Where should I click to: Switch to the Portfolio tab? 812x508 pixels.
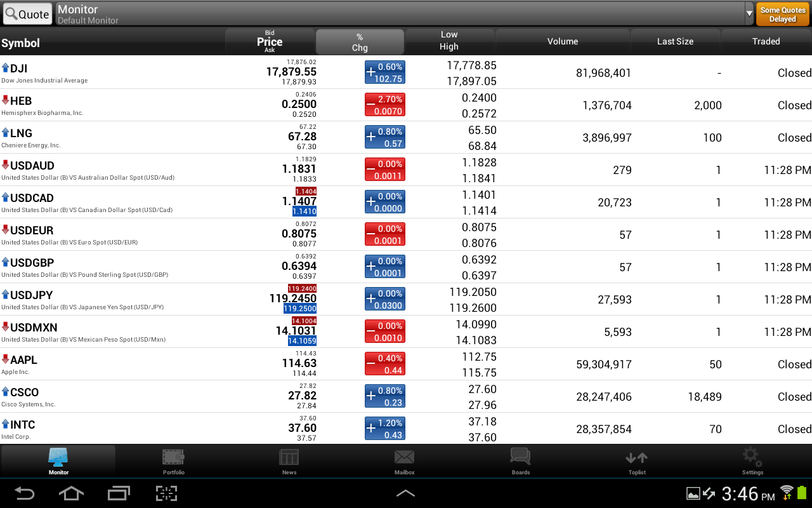tap(173, 462)
